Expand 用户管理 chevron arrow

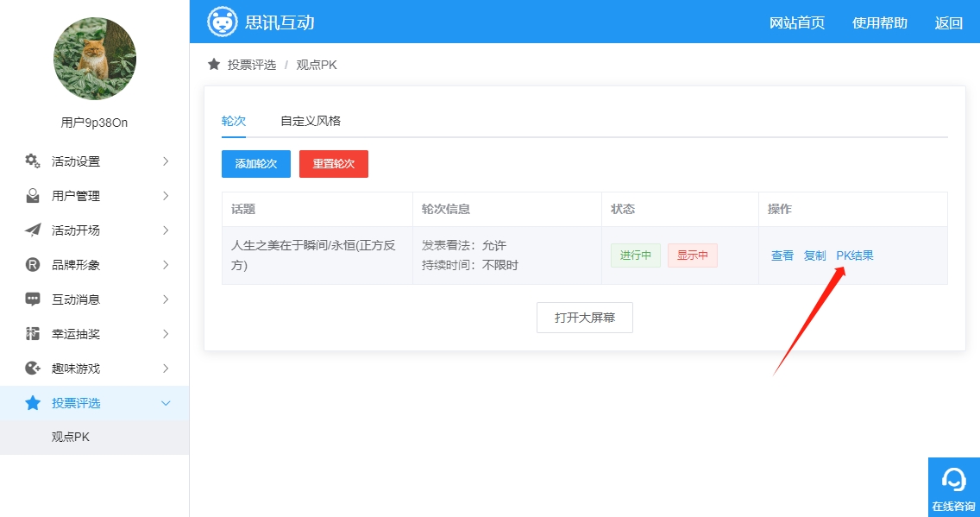coord(166,196)
